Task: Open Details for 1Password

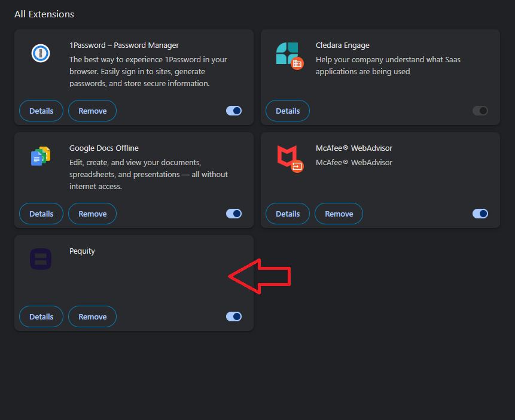Action: [41, 111]
